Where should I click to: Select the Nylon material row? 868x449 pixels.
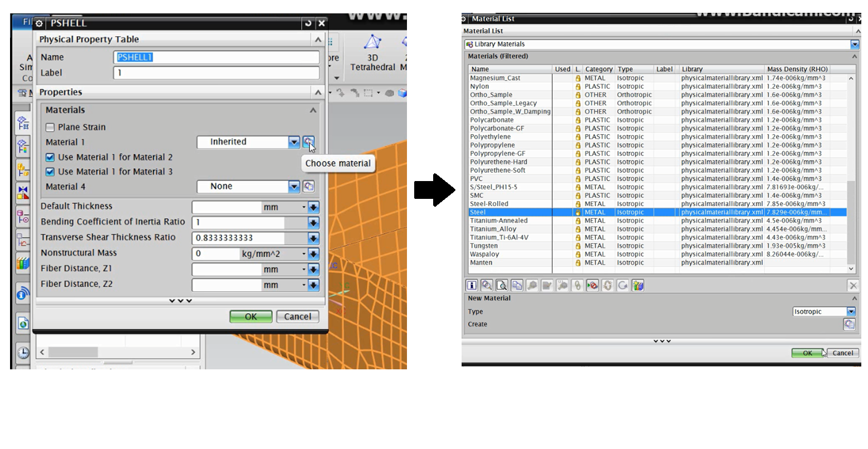657,86
